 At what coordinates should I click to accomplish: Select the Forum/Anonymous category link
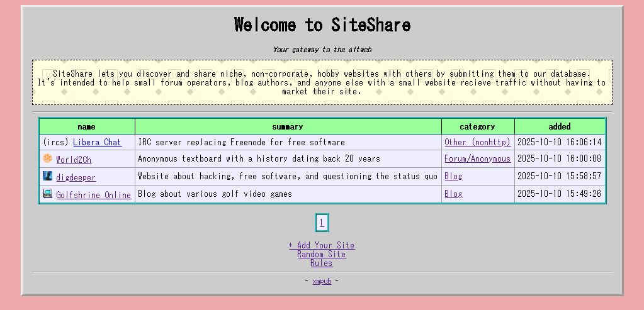point(477,159)
